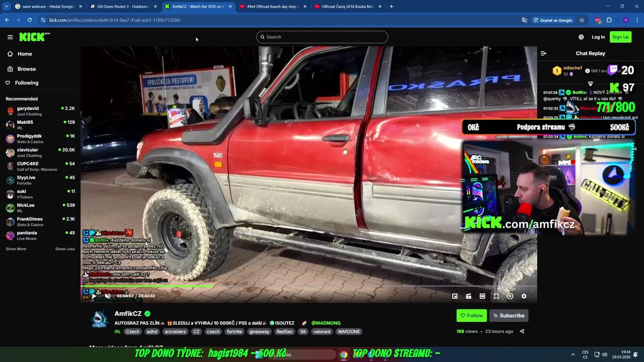Screen dimensions: 644x362
Task: Select the WARZONE tag
Action: coord(349,332)
